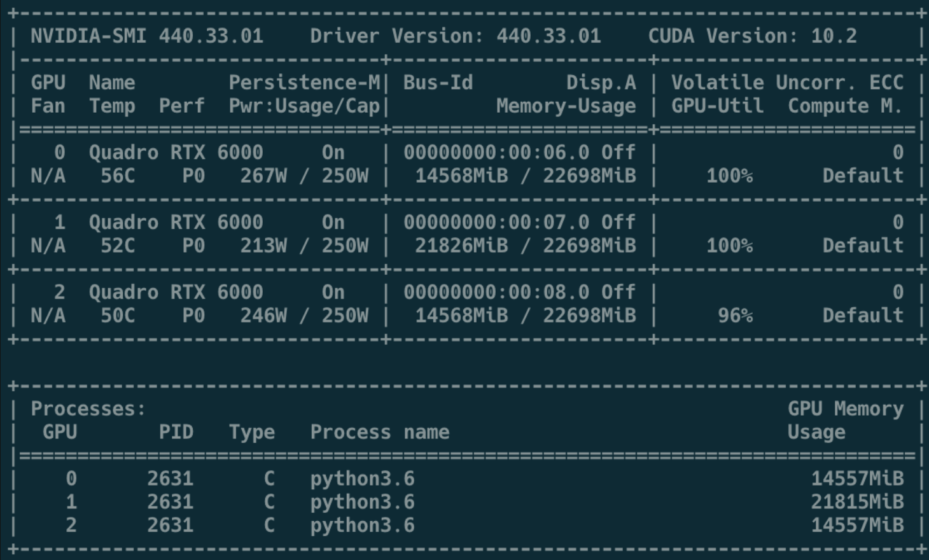Click PID "2631" in GPU 0 process row
This screenshot has height=560, width=929.
pyautogui.click(x=170, y=479)
